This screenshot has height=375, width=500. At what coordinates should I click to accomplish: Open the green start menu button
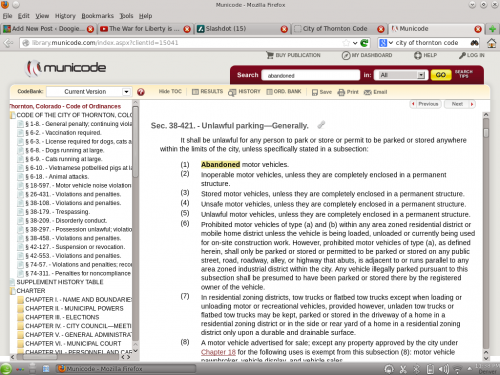5,369
